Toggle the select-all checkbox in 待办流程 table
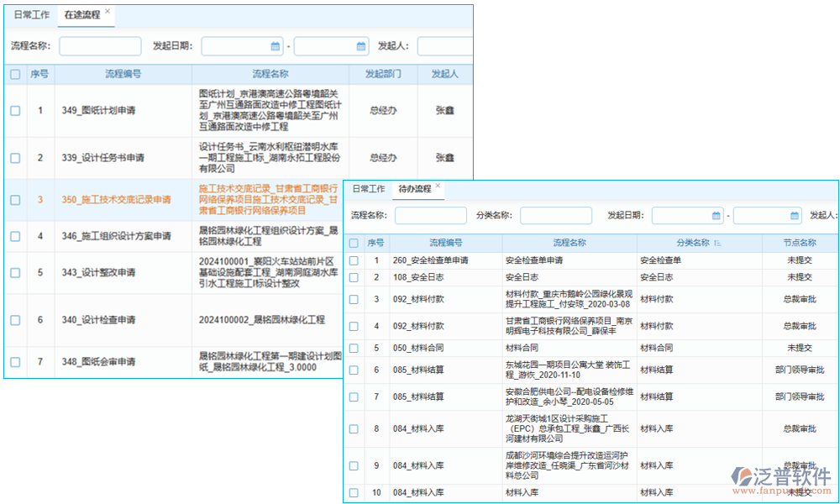This screenshot has width=840, height=504. coord(354,243)
